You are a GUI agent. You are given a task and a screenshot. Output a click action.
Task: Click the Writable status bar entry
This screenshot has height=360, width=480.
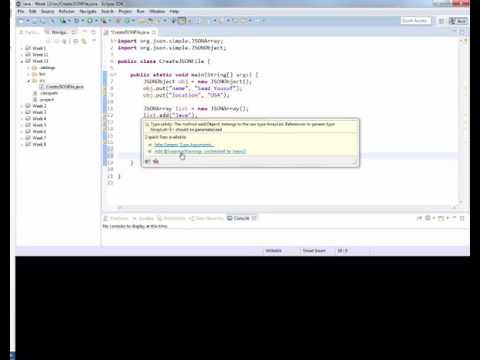coord(274,251)
